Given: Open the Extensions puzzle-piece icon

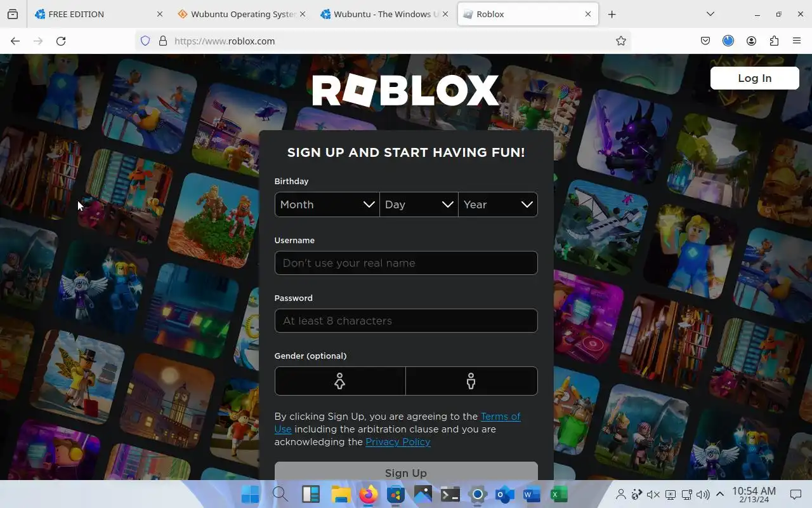Looking at the screenshot, I should (x=774, y=41).
